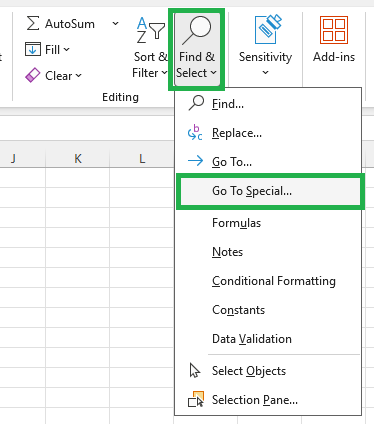
Task: Open the Add-ins grid icon
Action: [x=334, y=30]
